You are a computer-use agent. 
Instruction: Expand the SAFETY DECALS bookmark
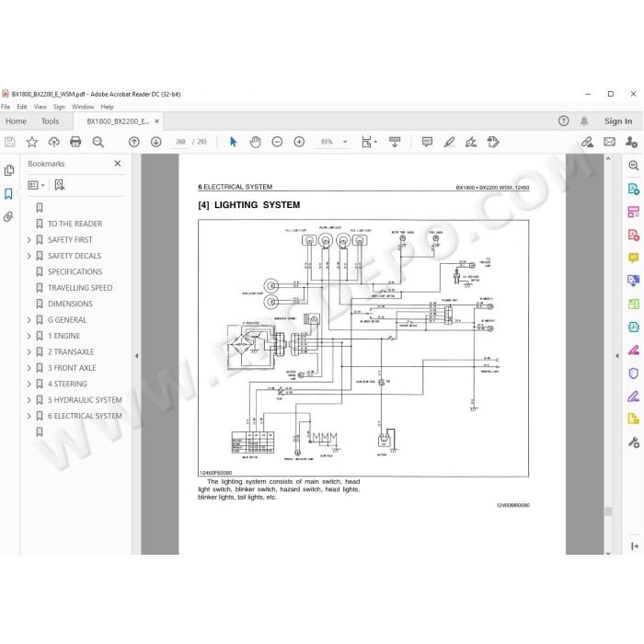(29, 256)
